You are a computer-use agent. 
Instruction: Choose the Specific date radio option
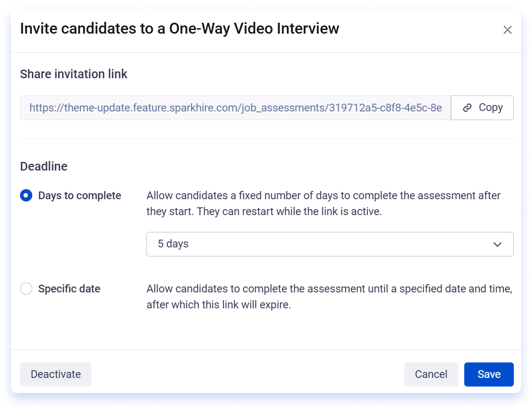pyautogui.click(x=26, y=288)
